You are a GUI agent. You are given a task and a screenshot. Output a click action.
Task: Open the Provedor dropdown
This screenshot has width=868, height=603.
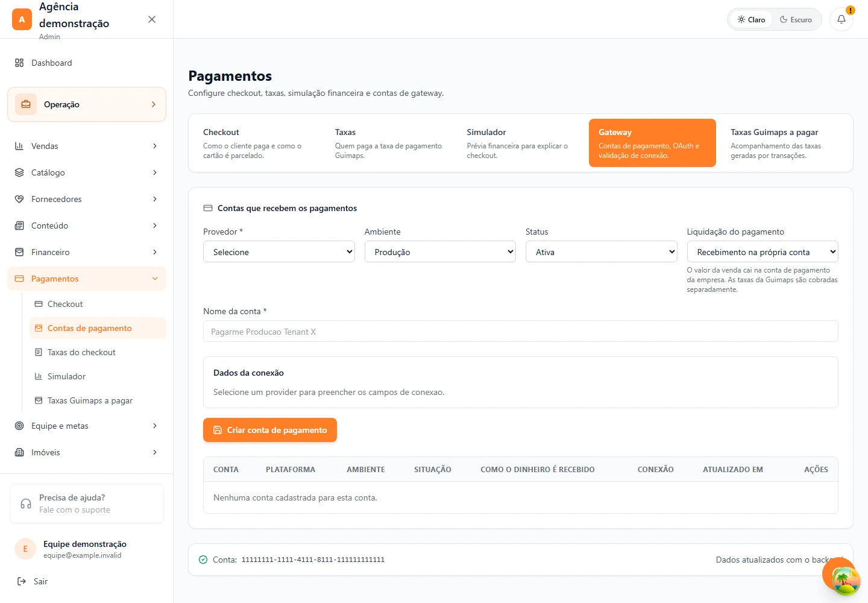(279, 252)
